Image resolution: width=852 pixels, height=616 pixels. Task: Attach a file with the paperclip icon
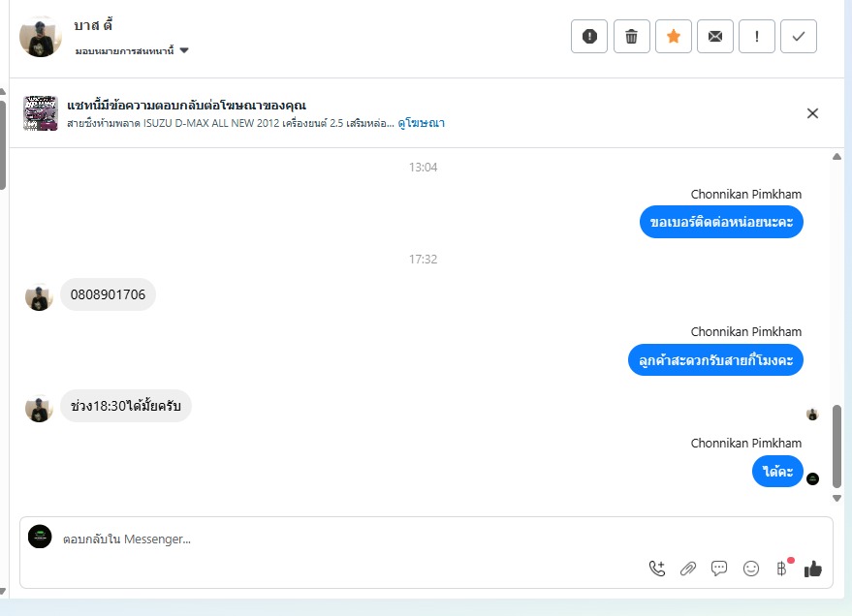pyautogui.click(x=688, y=569)
